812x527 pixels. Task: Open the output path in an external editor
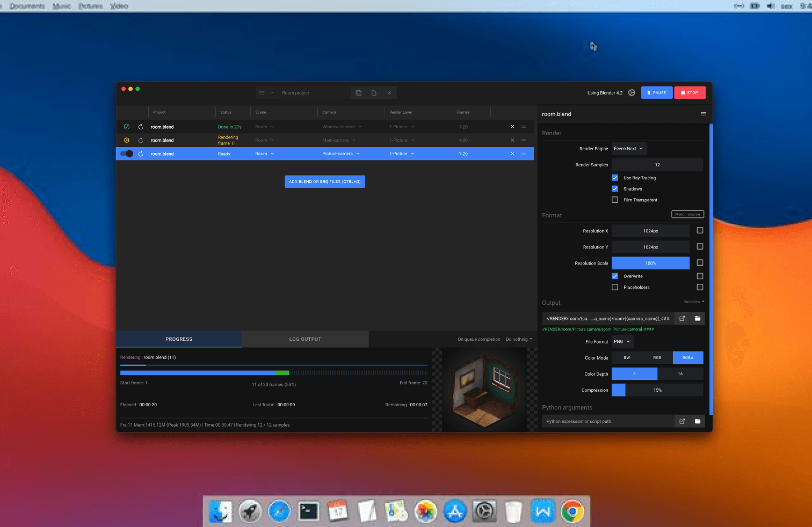point(682,318)
